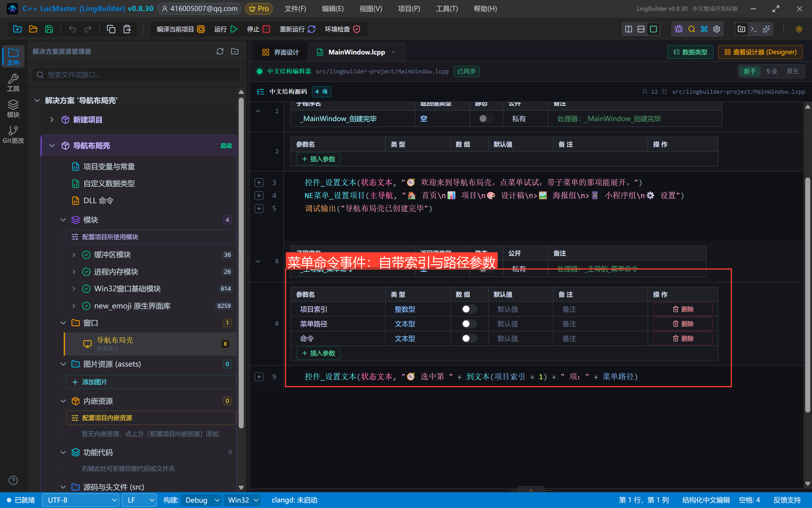The image size is (812, 508).
Task: Click the redo arrow icon
Action: tap(88, 29)
